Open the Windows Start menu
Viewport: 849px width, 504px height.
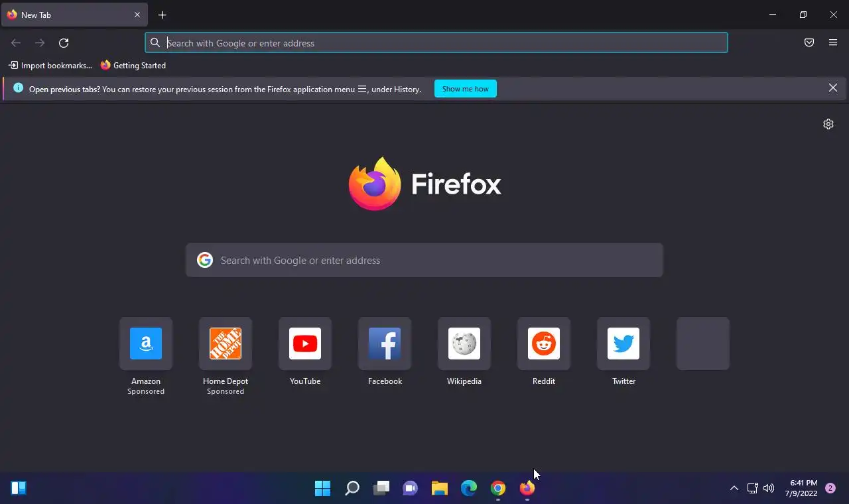click(x=323, y=489)
